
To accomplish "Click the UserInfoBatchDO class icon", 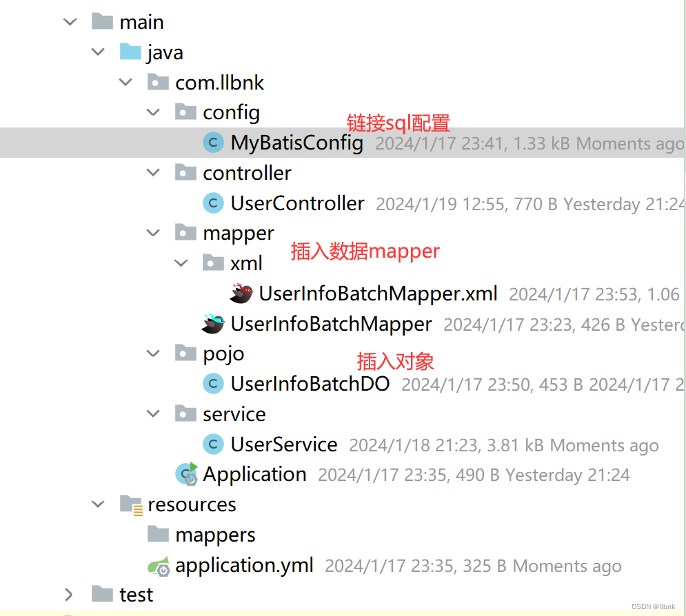I will point(214,384).
